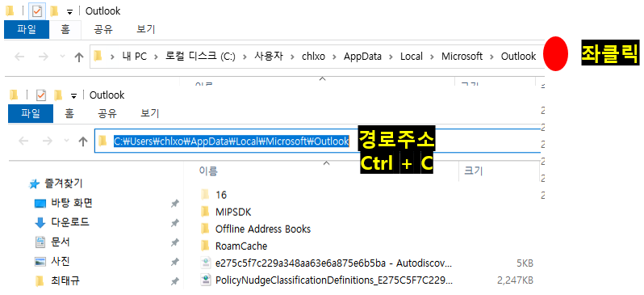
Task: Click Properties quick-access icon in lower Outlook window
Action: (x=41, y=95)
